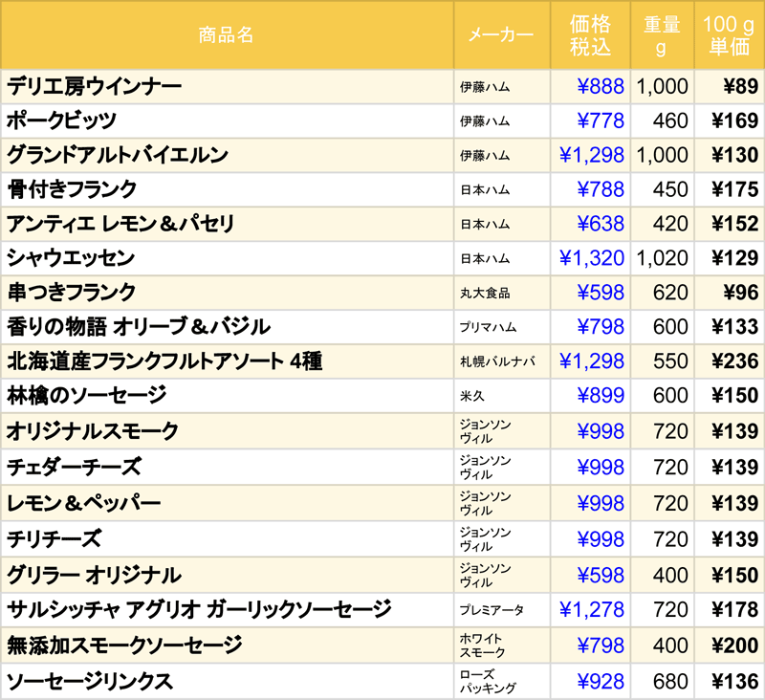
Task: Click unit price ¥136 for ソーセージリンクス
Action: click(x=734, y=682)
